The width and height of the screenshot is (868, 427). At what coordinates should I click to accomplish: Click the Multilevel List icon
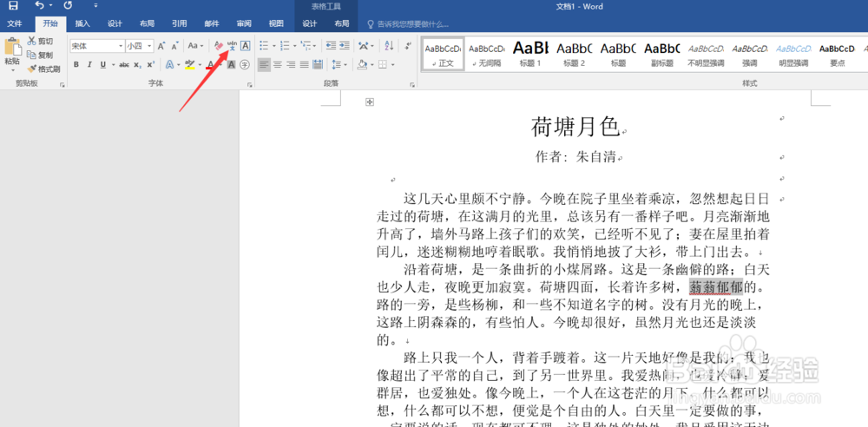point(306,45)
